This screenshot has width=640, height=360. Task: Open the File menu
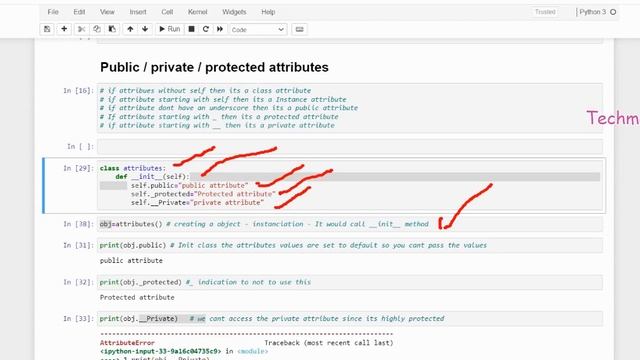click(53, 12)
